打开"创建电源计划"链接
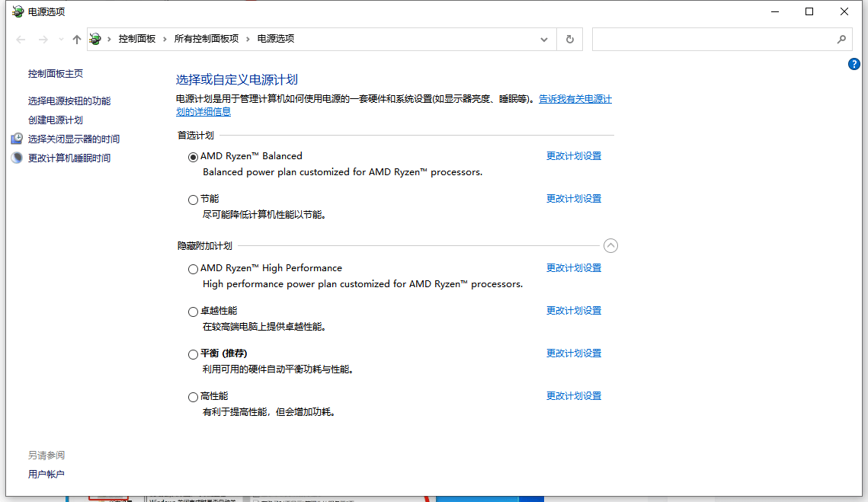Image resolution: width=868 pixels, height=502 pixels. coord(56,120)
